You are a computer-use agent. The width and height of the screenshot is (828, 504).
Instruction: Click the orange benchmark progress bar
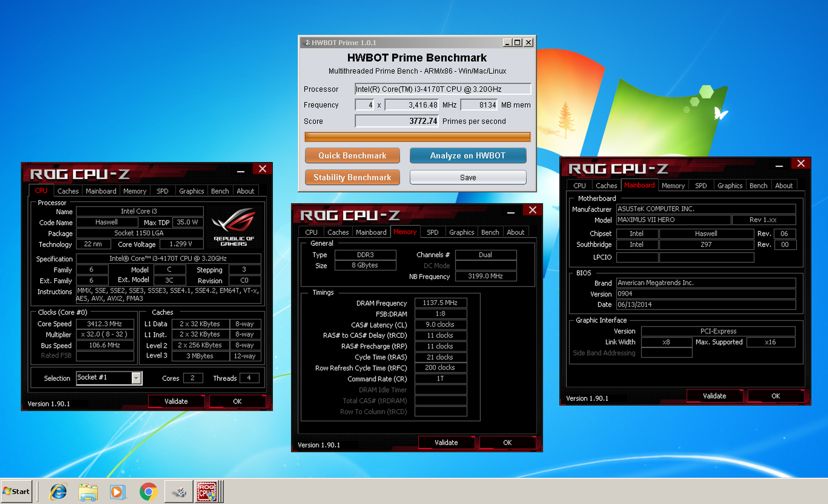click(x=417, y=137)
